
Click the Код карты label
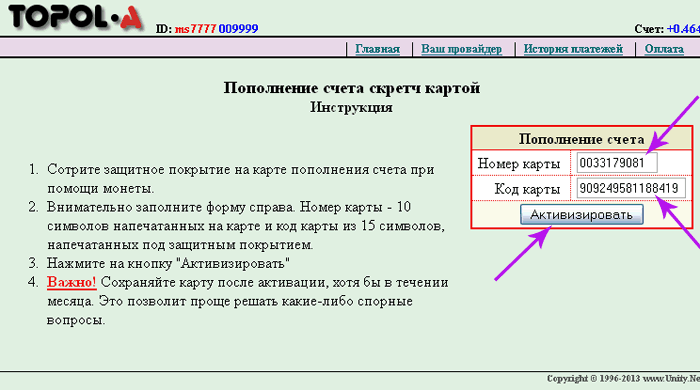[x=527, y=189]
